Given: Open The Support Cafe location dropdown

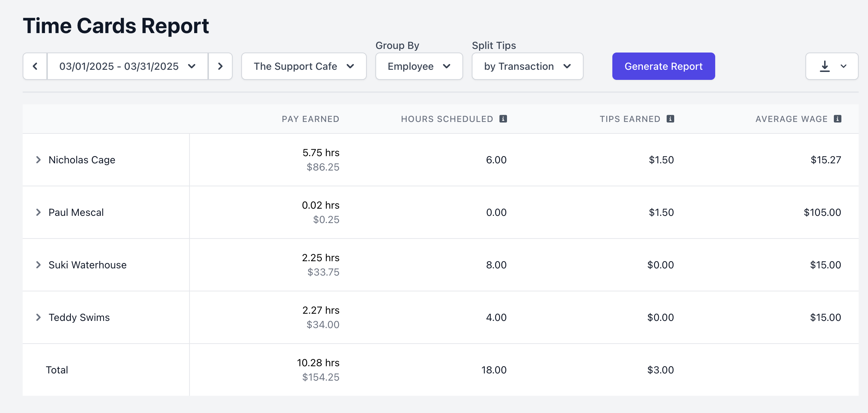Looking at the screenshot, I should 303,66.
